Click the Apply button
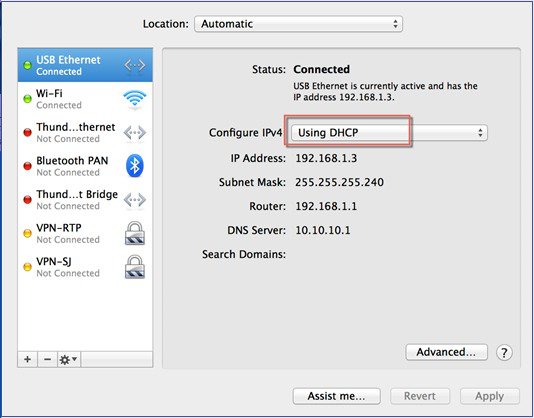This screenshot has width=534, height=418. 490,396
